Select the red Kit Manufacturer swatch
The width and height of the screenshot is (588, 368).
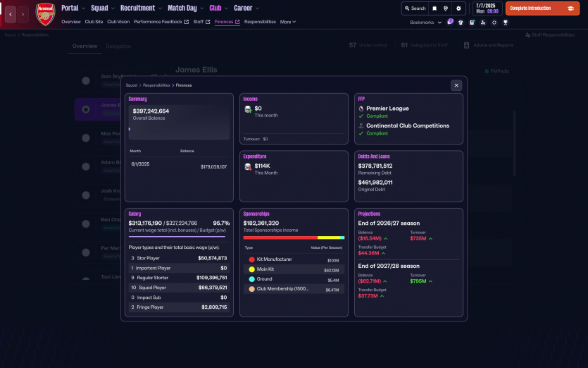coord(251,260)
